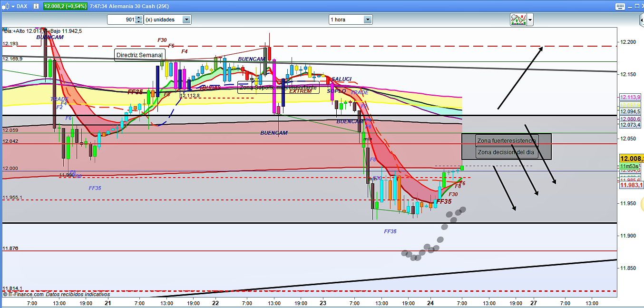644x308 pixels.
Task: Open the DAX instrument info icon
Action: [37, 6]
